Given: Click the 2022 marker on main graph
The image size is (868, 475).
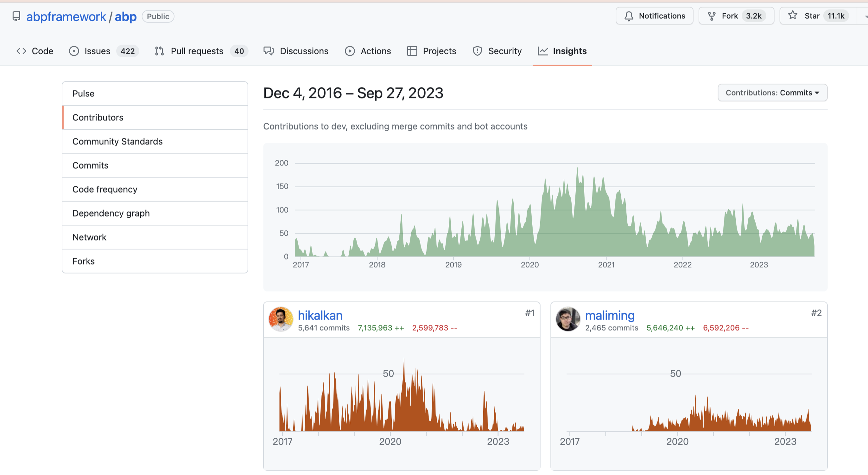Looking at the screenshot, I should [x=682, y=265].
